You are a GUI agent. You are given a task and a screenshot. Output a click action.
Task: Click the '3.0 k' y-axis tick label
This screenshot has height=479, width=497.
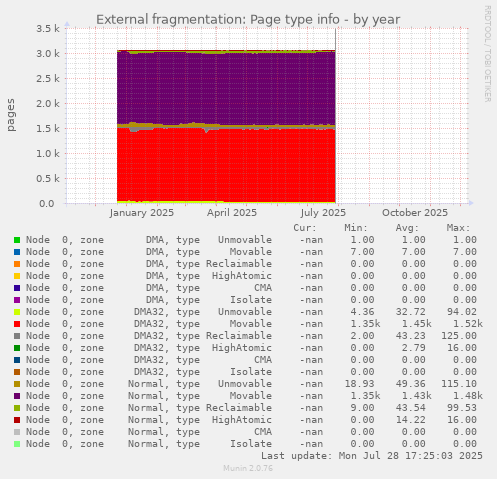pyautogui.click(x=48, y=54)
